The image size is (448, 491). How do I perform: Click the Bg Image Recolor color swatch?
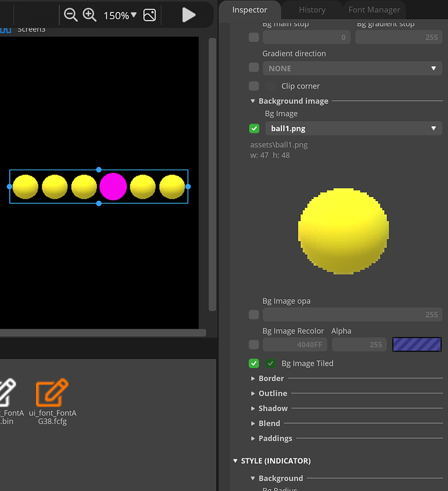[417, 344]
